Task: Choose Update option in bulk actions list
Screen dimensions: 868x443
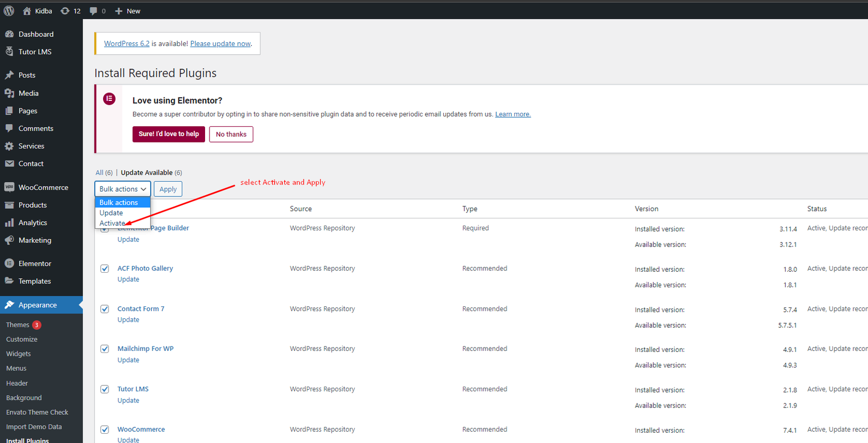Action: coord(111,213)
